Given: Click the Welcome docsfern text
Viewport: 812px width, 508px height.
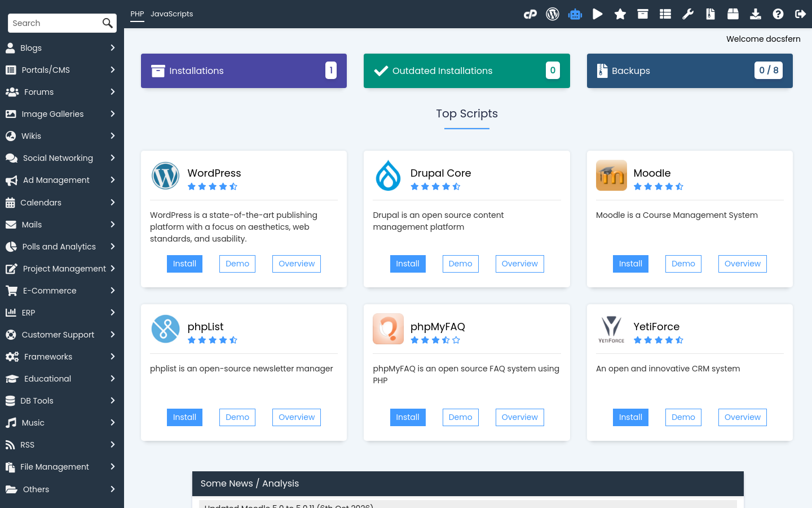Looking at the screenshot, I should [x=764, y=39].
